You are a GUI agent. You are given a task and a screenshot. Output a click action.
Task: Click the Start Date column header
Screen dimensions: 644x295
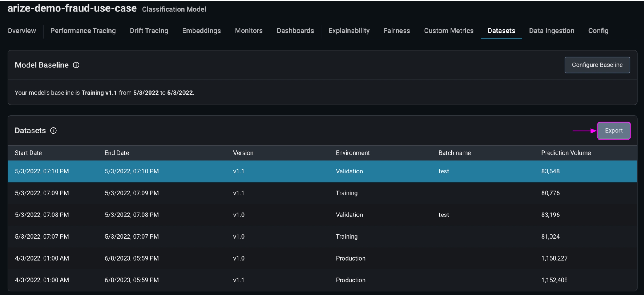coord(28,153)
